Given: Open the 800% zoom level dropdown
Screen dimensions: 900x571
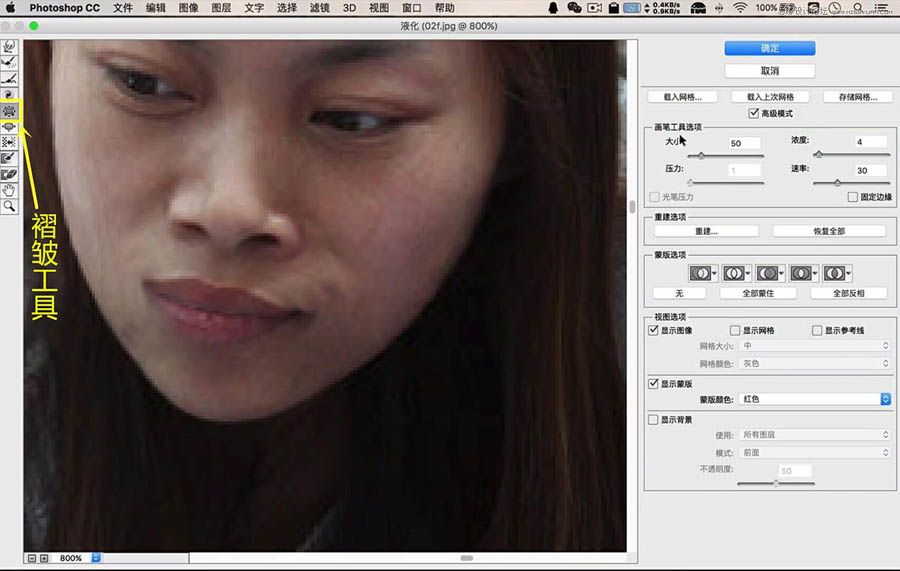Looking at the screenshot, I should click(96, 558).
